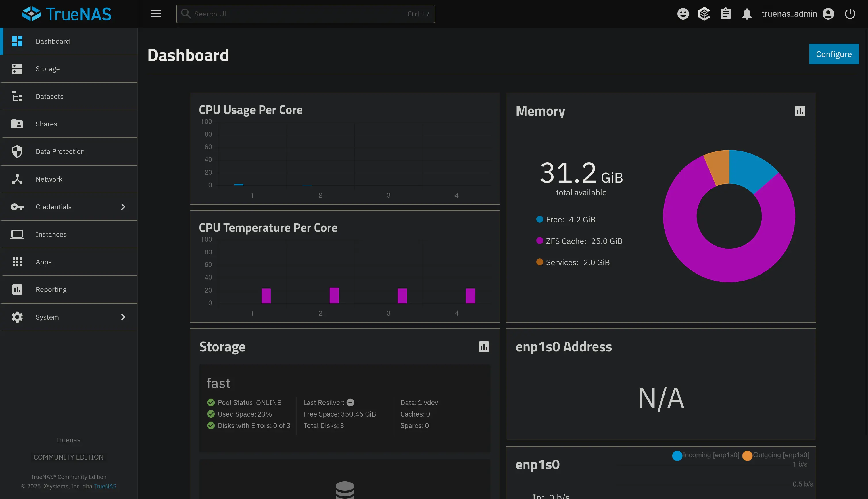This screenshot has height=499, width=868.
Task: Toggle the Incoming [enp1s0] legend marker
Action: (x=677, y=456)
